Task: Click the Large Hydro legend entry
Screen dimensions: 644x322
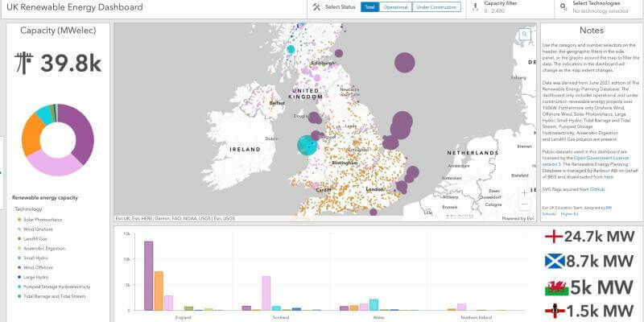Action: [x=32, y=277]
